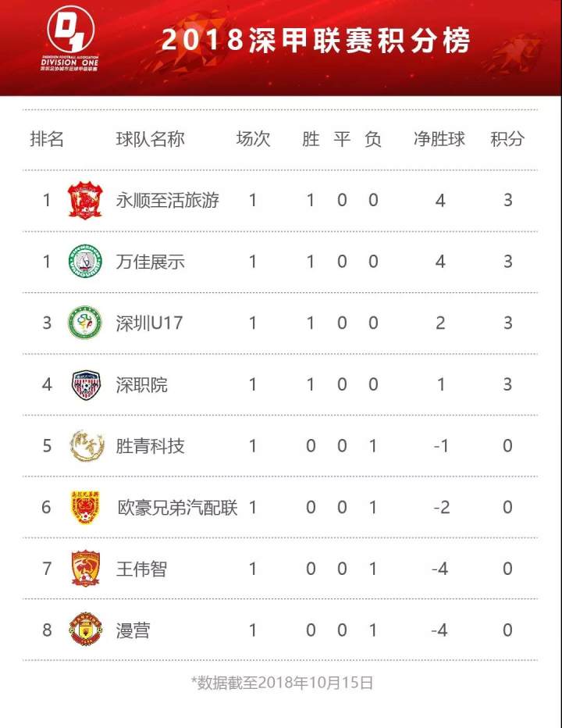Click the 排名 column header

[47, 139]
